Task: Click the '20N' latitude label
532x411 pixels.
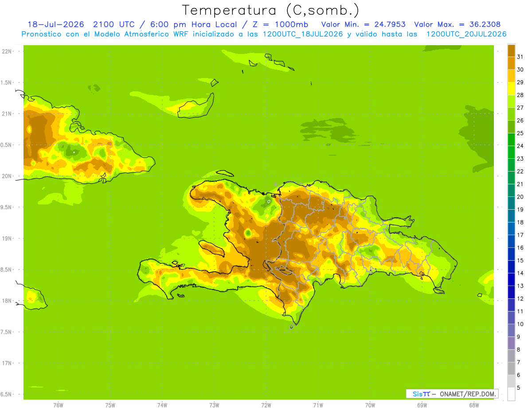Action: click(7, 176)
